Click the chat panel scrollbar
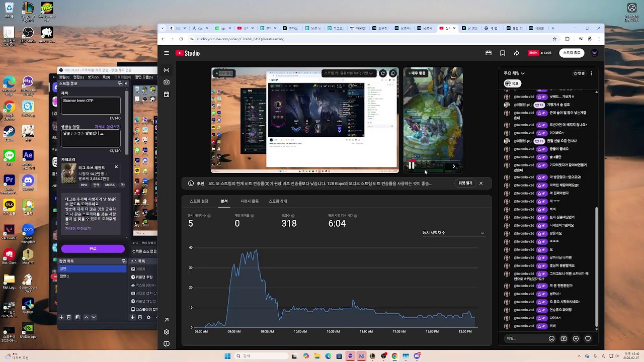The image size is (644, 362). coord(596,268)
